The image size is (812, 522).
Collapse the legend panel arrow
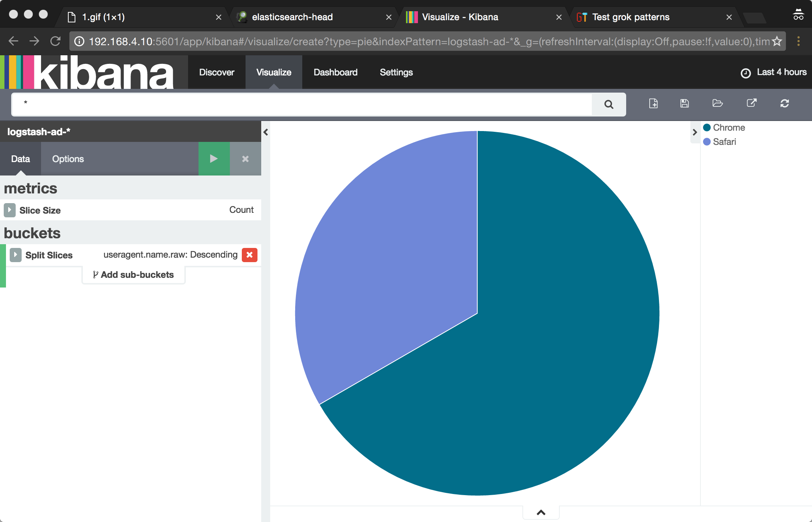tap(694, 132)
